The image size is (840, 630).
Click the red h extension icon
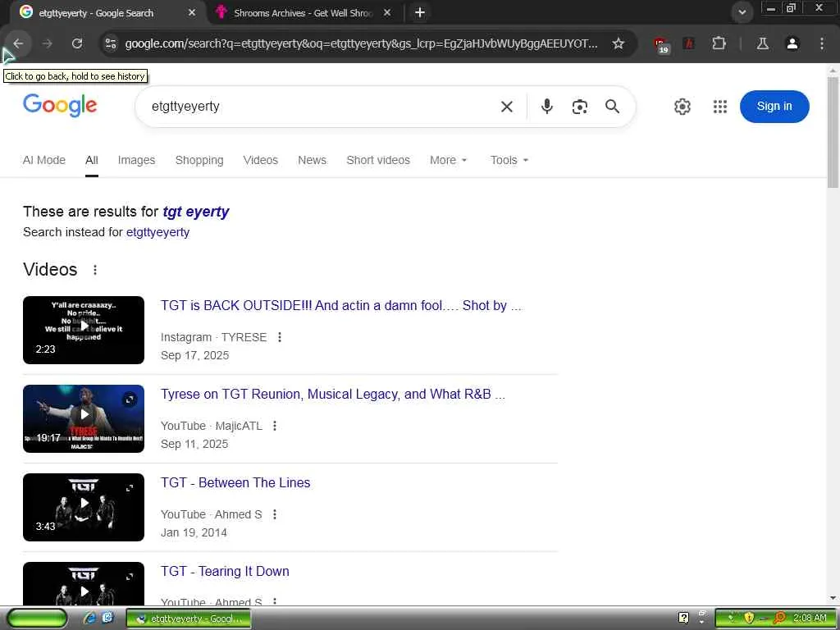tap(689, 43)
